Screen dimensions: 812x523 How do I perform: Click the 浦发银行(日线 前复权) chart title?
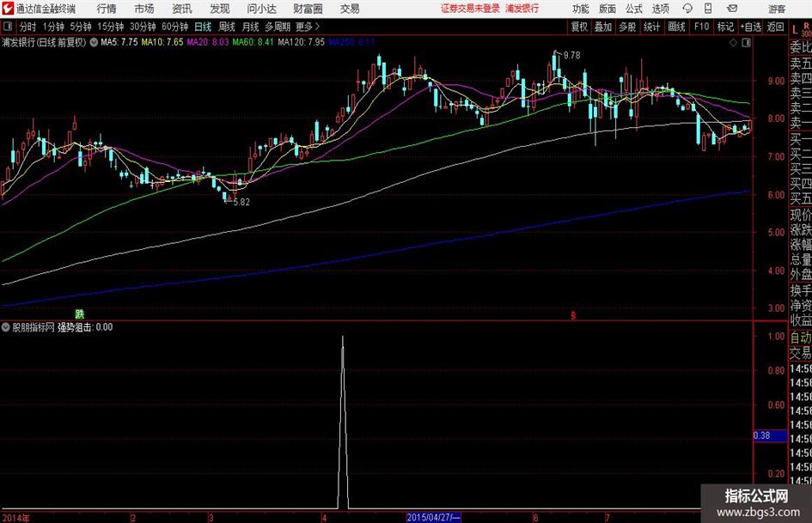point(44,42)
